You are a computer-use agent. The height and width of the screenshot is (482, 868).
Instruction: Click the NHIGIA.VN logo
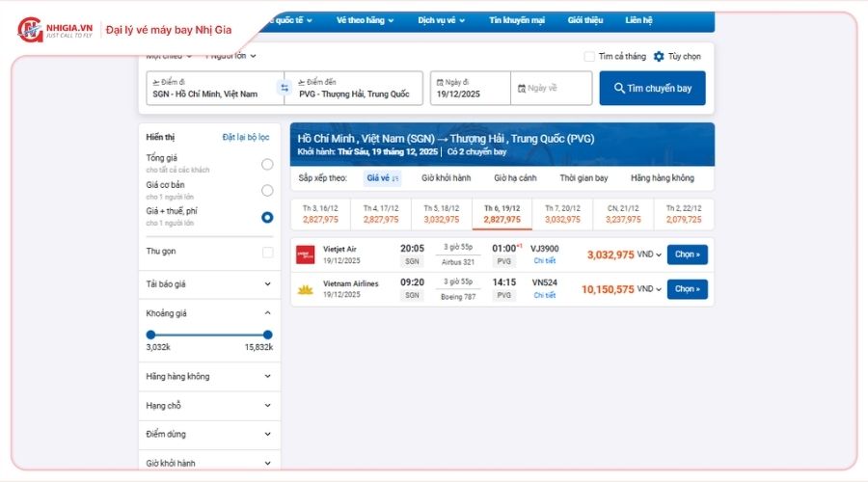click(x=55, y=29)
